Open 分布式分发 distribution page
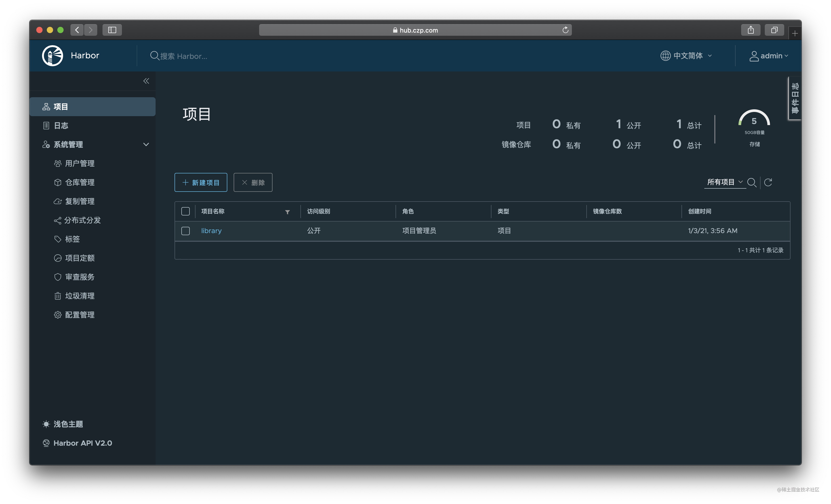The width and height of the screenshot is (831, 504). [83, 220]
